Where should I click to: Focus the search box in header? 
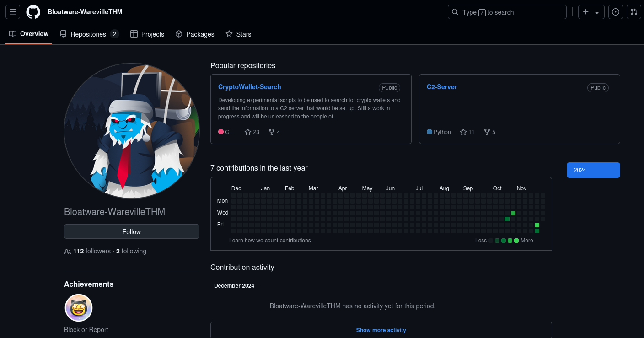(507, 12)
